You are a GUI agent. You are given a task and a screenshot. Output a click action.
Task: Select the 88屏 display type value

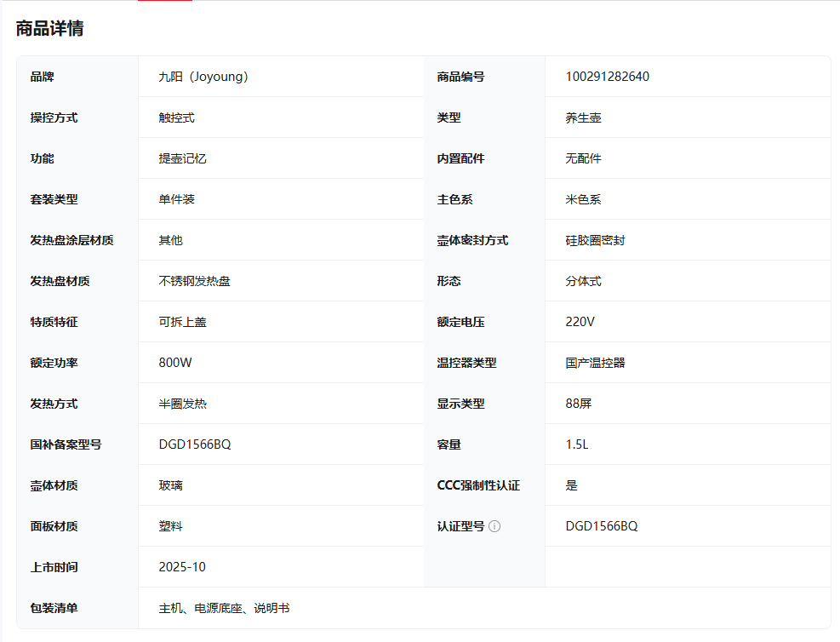click(578, 404)
